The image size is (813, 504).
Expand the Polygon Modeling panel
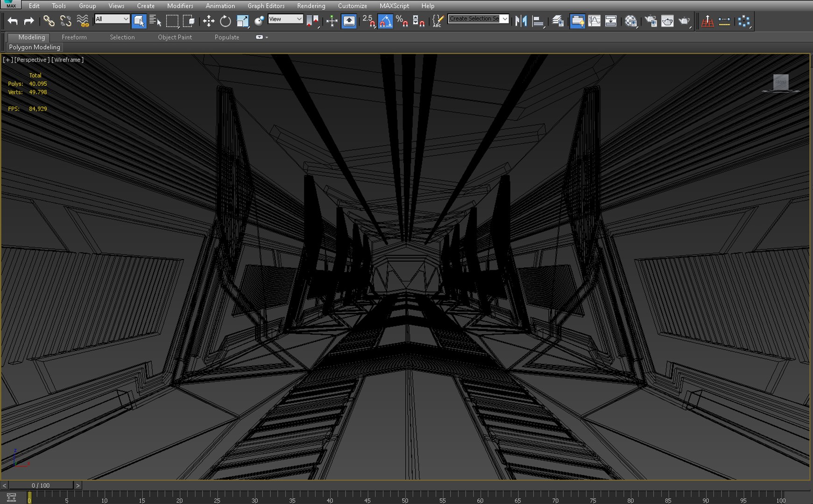pyautogui.click(x=35, y=47)
